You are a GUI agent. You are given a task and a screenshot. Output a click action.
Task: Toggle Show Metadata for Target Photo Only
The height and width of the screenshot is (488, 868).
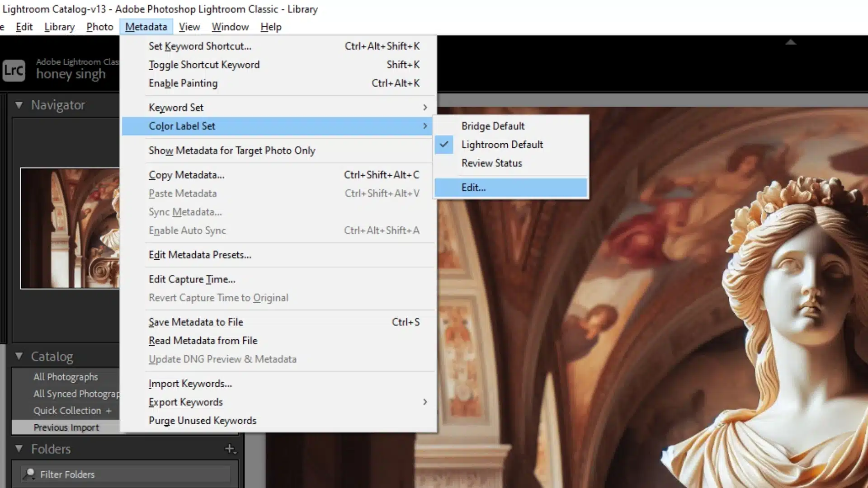point(232,150)
